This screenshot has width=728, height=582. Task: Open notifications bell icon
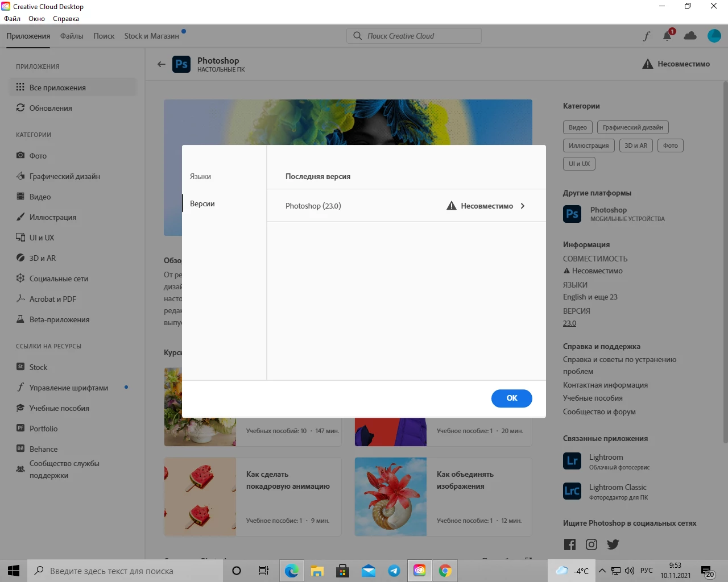(x=668, y=36)
